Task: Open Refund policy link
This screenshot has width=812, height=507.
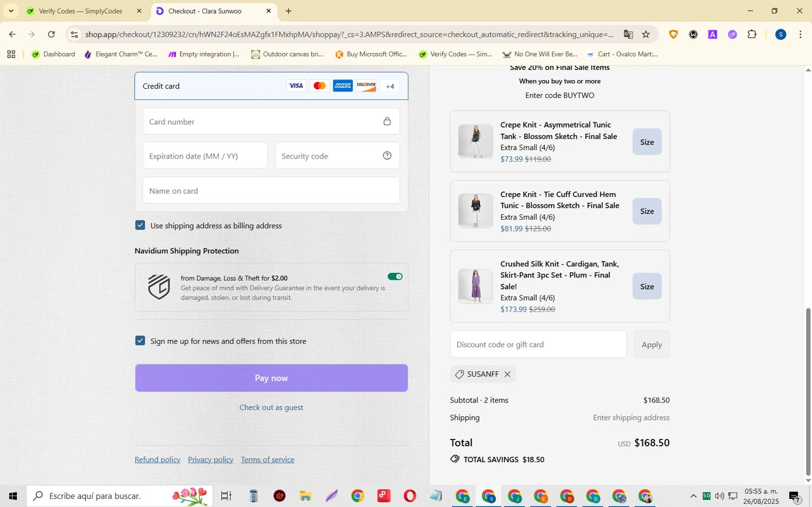Action: click(x=158, y=459)
